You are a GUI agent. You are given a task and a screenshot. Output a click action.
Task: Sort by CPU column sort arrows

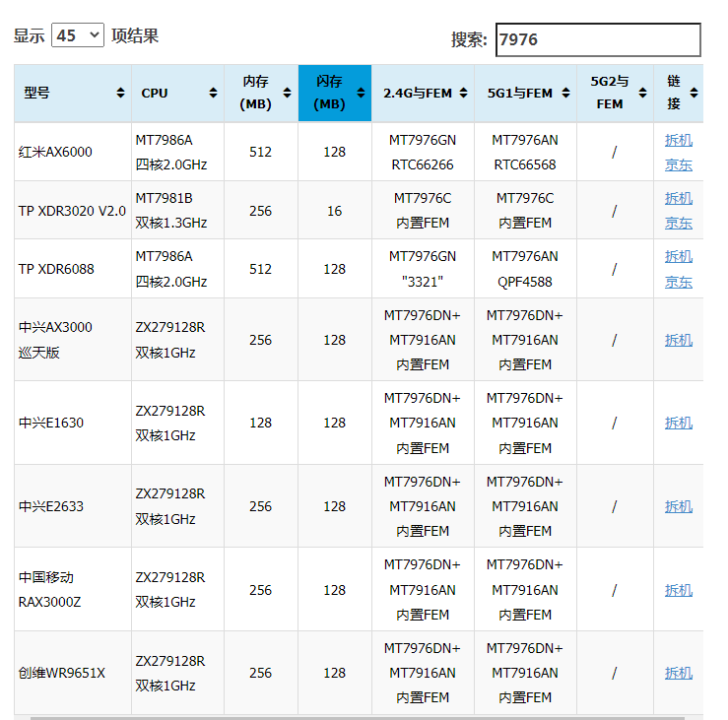[213, 93]
